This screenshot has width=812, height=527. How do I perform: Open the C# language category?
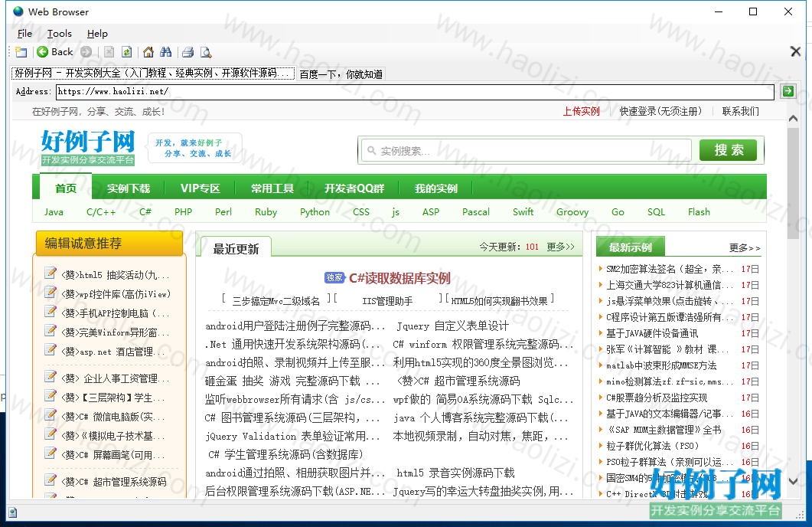pyautogui.click(x=145, y=212)
